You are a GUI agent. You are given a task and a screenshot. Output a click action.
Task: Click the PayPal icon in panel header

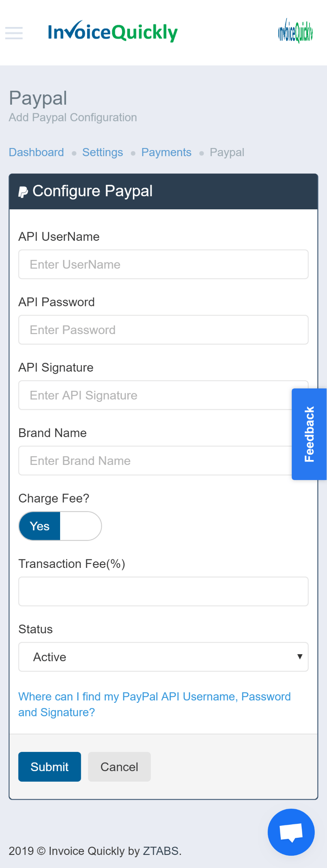(23, 191)
